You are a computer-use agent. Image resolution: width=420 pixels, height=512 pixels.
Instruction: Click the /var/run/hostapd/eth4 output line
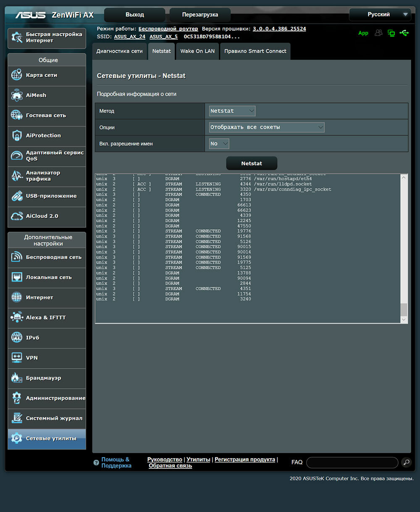coord(204,179)
